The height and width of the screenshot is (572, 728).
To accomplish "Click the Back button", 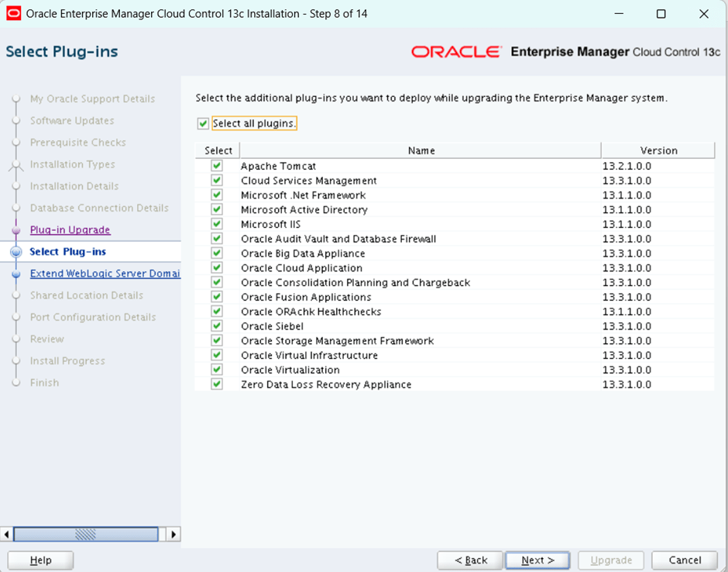I will [x=470, y=560].
